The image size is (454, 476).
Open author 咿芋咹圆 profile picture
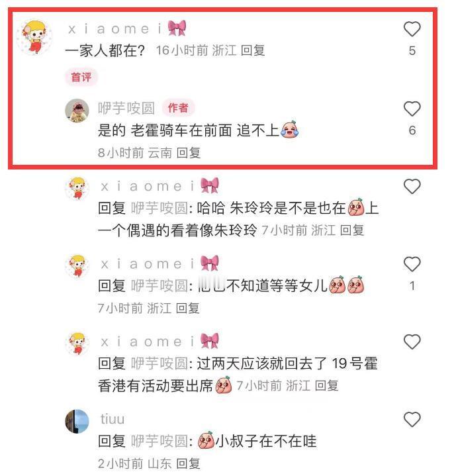coord(77,110)
